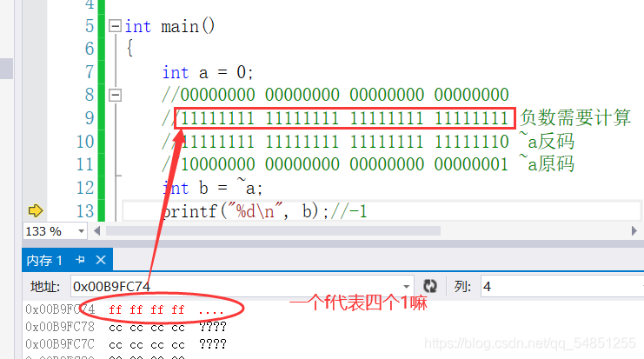644x359 pixels.
Task: Click the 'int b = ~a;' code line
Action: click(x=212, y=188)
